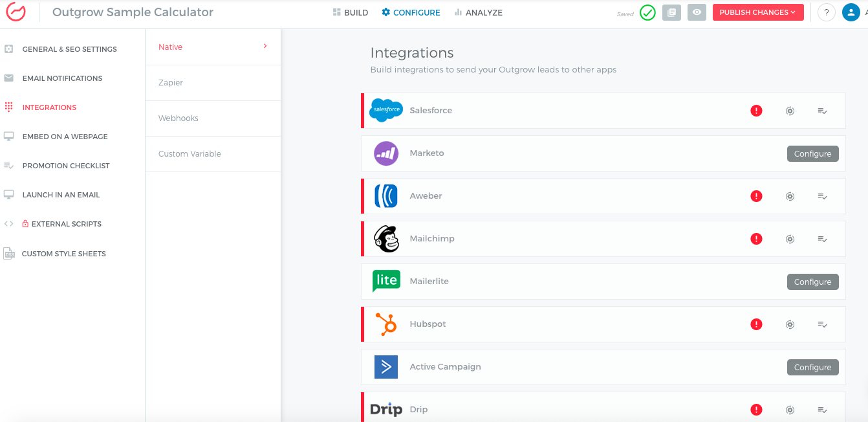Click the Integrations page heading
The height and width of the screenshot is (422, 868).
412,53
